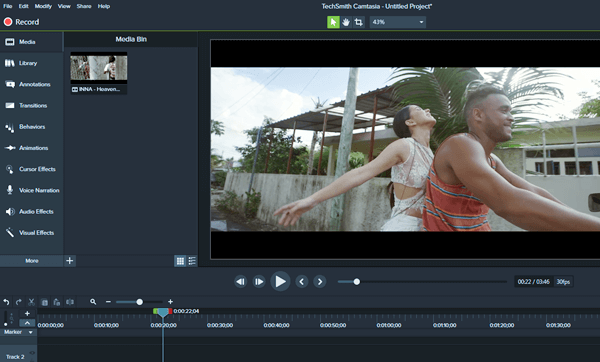Open the Media tab in sidebar

pyautogui.click(x=31, y=42)
